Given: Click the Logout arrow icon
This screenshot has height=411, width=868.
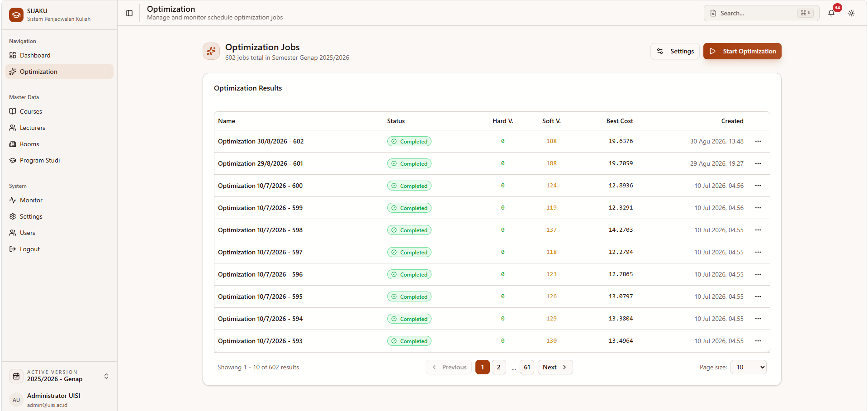Looking at the screenshot, I should [13, 249].
